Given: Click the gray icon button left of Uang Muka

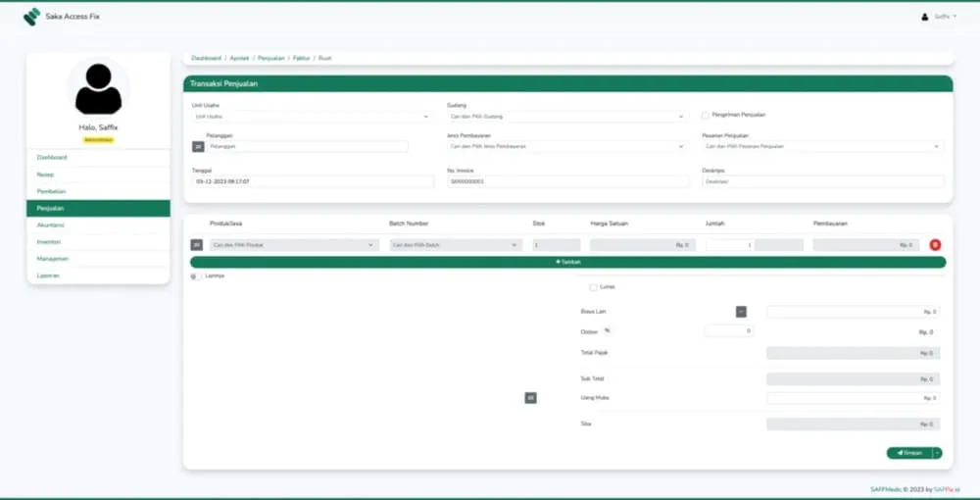Looking at the screenshot, I should (530, 398).
